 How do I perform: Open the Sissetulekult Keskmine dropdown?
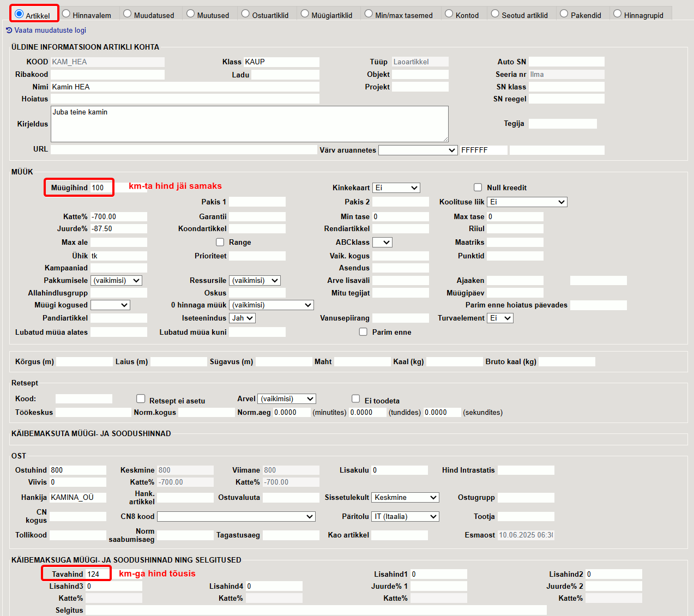click(406, 497)
